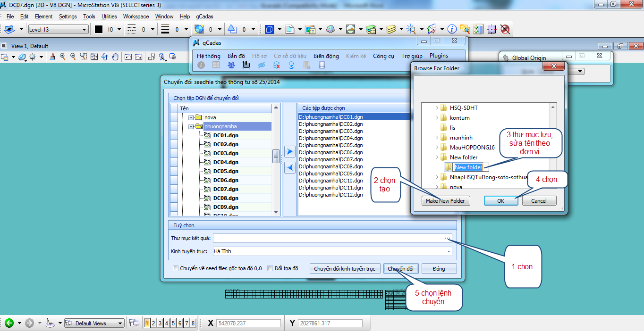Click the 'Make New Folder' button

coord(445,201)
